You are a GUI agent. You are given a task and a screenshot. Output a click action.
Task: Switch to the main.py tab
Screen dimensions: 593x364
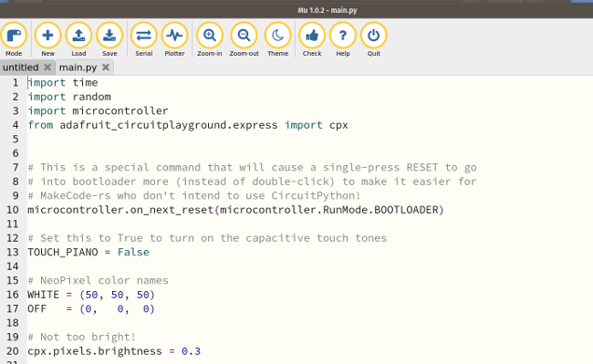[x=78, y=68]
